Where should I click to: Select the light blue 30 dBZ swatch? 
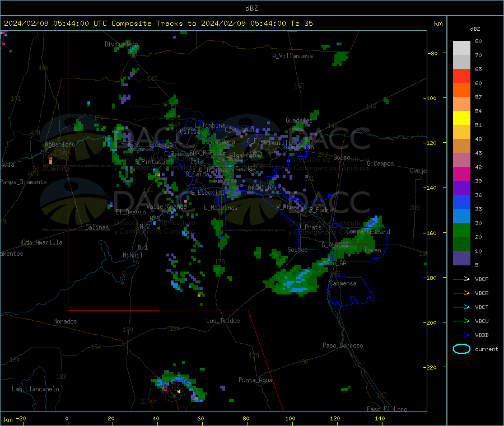point(461,216)
